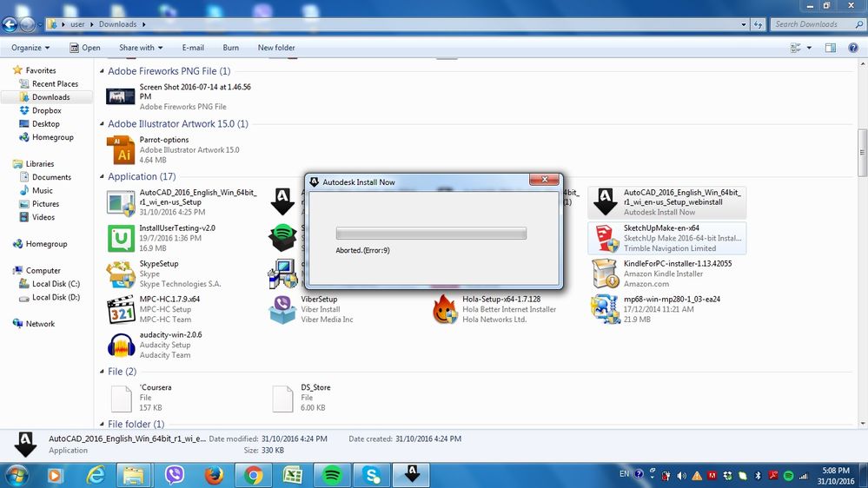
Task: Open Spotify from the taskbar
Action: pyautogui.click(x=332, y=475)
